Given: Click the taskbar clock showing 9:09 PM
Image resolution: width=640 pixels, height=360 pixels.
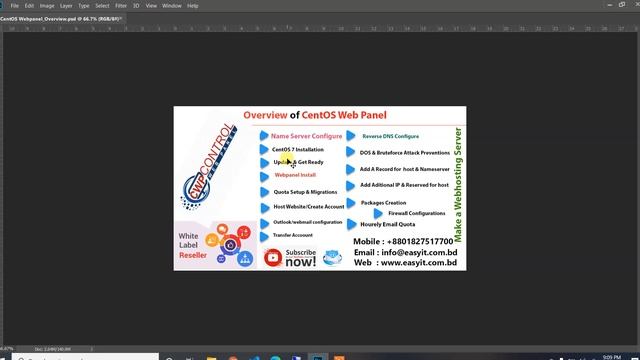Looking at the screenshot, I should point(612,358).
